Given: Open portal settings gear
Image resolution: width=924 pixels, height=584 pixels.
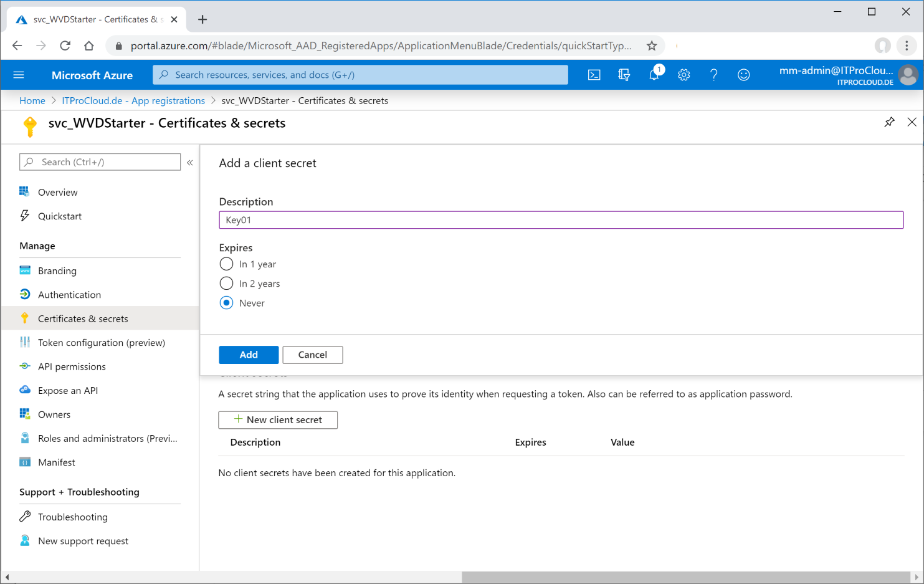Looking at the screenshot, I should [x=684, y=75].
